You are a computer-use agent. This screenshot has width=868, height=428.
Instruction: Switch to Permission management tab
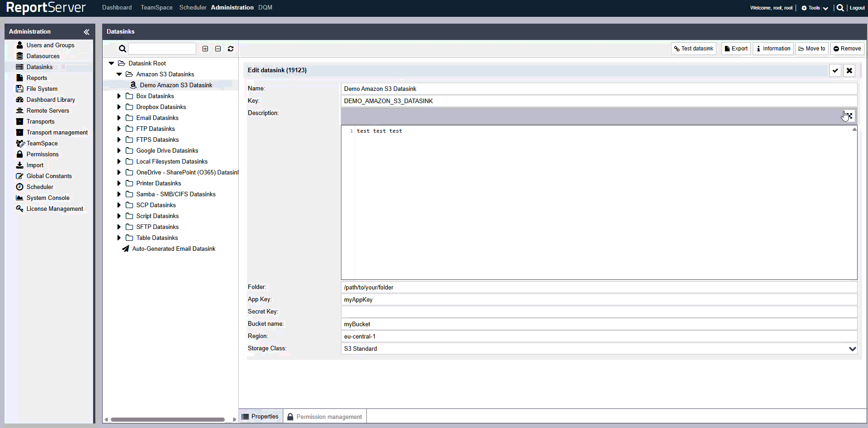click(x=325, y=417)
